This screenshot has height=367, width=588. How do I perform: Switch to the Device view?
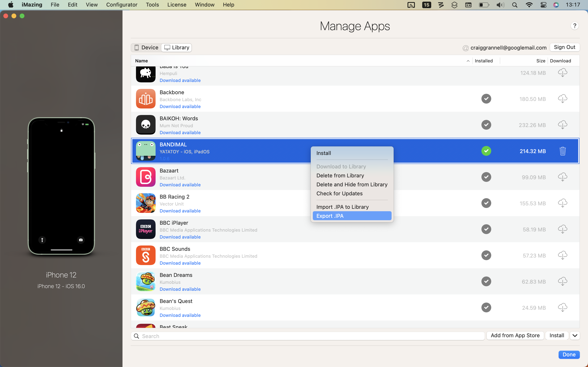(147, 48)
